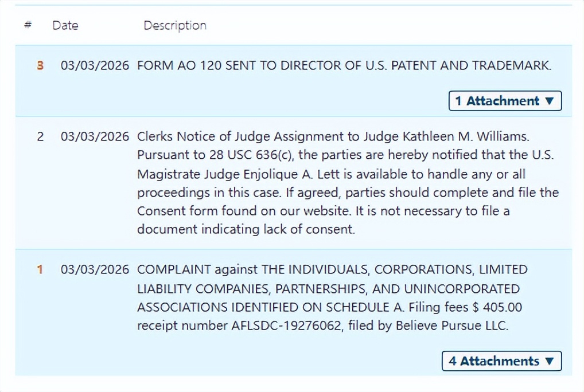
Task: Open docket entry number 1
Action: [x=40, y=269]
